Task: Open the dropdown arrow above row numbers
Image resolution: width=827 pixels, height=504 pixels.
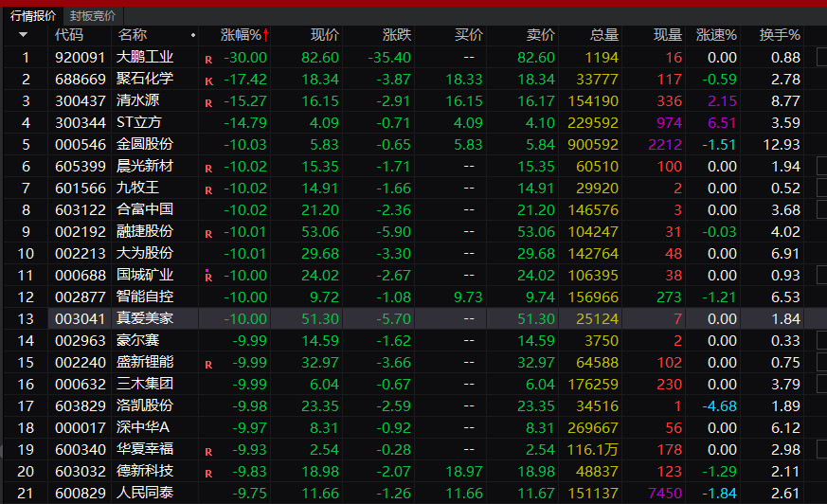Action: click(x=23, y=35)
